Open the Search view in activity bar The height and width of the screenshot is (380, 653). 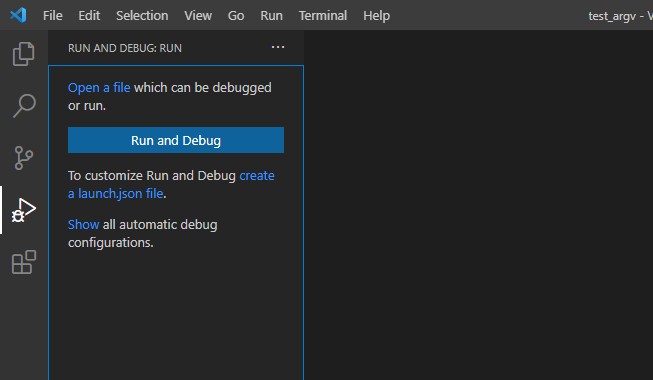24,105
